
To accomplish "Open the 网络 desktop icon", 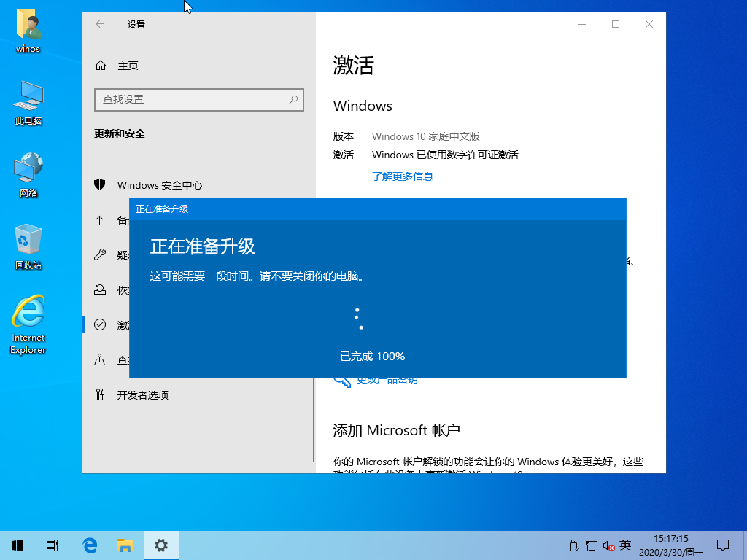I will tap(28, 174).
